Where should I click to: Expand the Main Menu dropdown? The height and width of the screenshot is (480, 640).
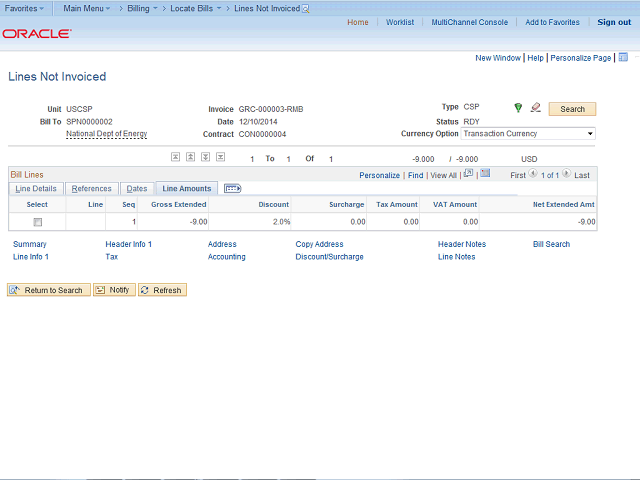click(87, 8)
